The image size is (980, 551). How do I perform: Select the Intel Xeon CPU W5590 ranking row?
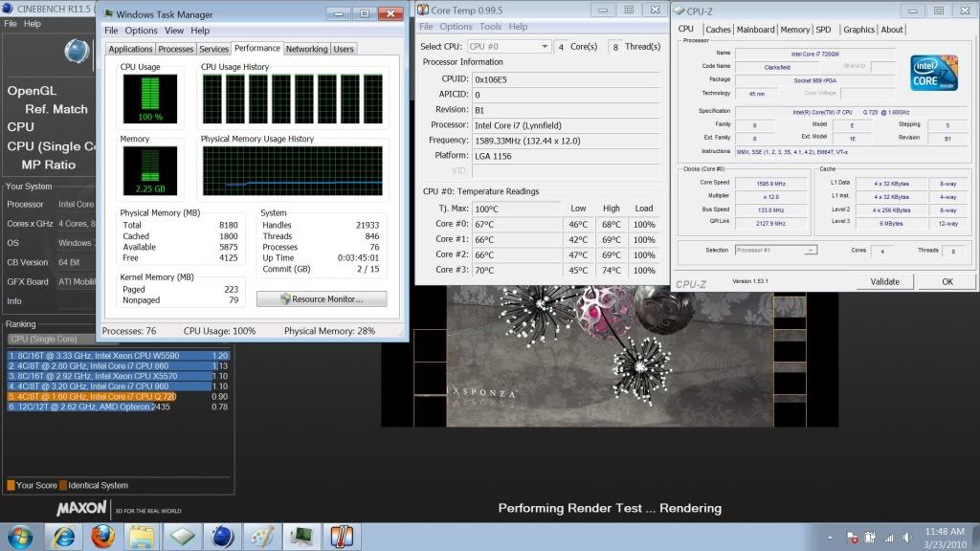pos(119,356)
